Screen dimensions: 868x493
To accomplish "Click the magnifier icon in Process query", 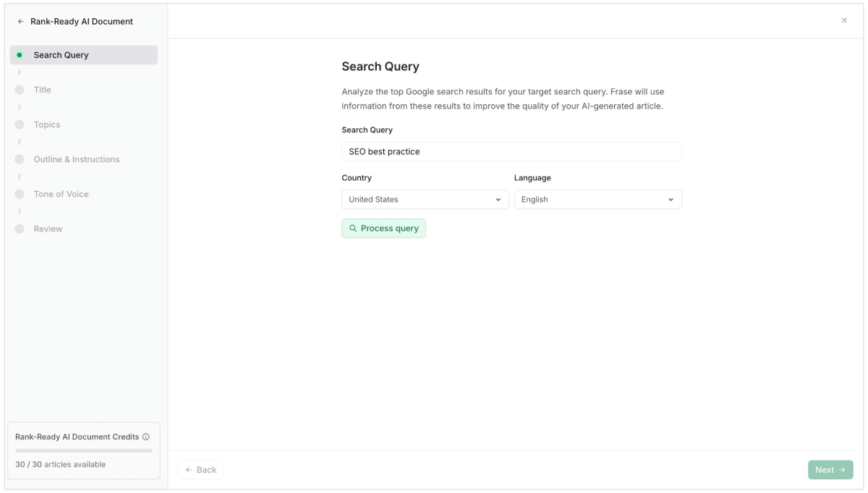I will point(353,229).
